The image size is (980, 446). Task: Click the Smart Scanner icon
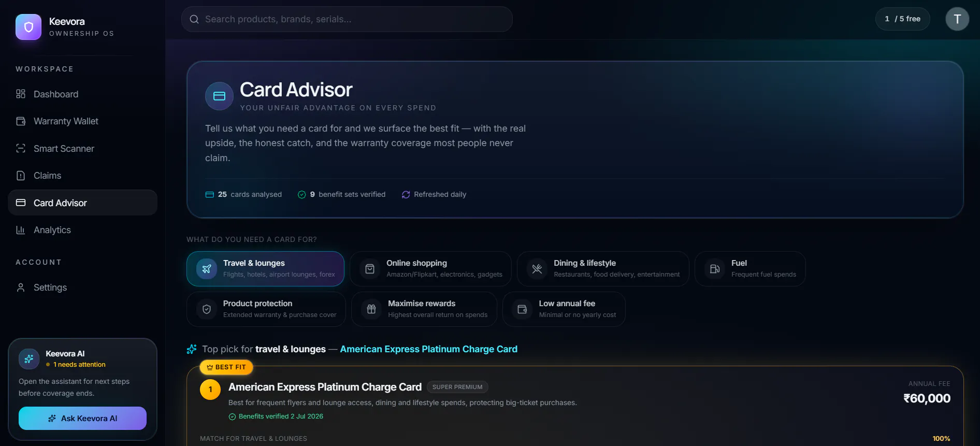[x=21, y=148]
